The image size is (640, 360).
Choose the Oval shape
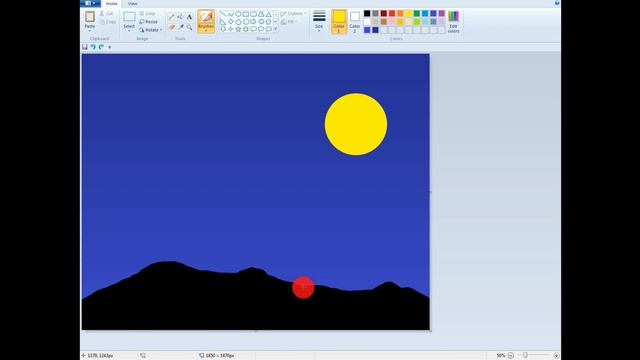[x=238, y=14]
